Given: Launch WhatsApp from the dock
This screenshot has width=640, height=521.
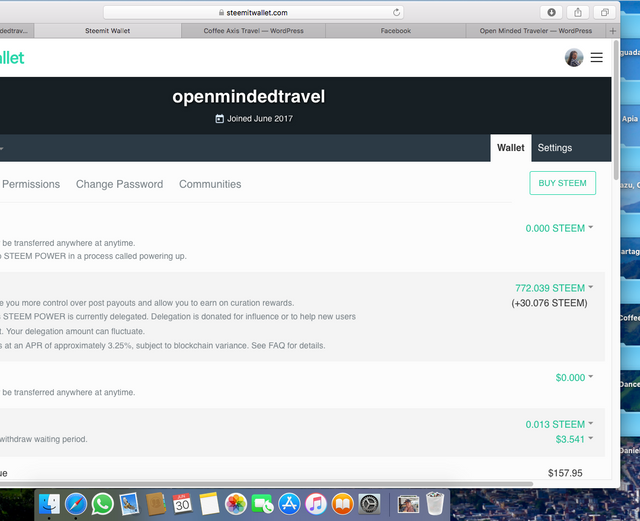Looking at the screenshot, I should click(x=102, y=503).
